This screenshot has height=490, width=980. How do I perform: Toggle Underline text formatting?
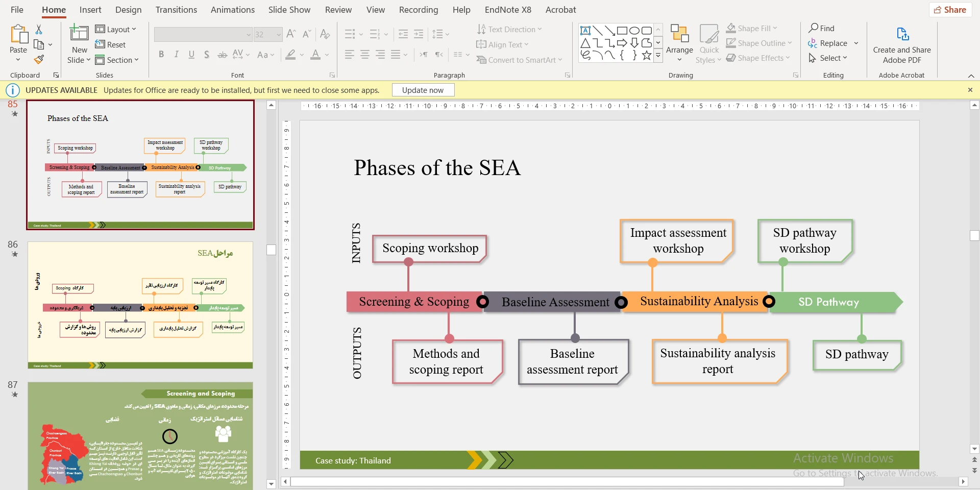click(191, 55)
